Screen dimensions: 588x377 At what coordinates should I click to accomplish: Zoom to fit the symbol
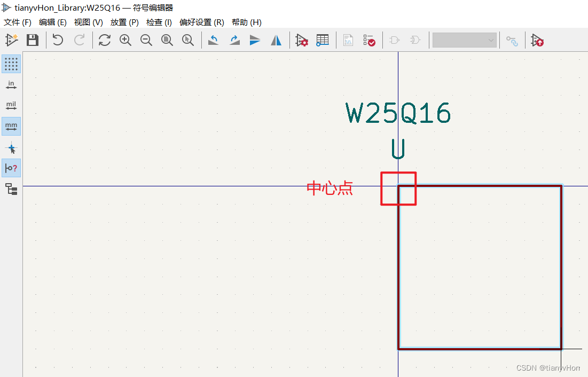click(167, 40)
